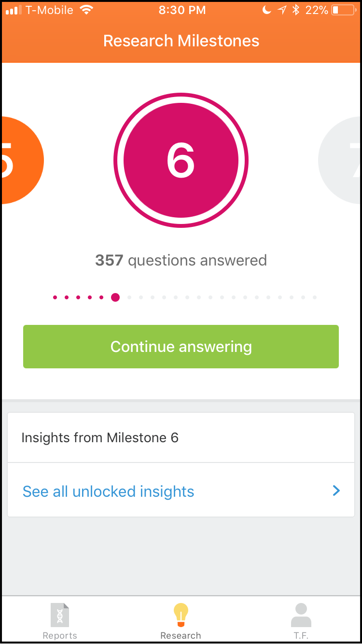Tap the battery indicator icon
Viewport: 362px width, 644px height.
(x=342, y=10)
